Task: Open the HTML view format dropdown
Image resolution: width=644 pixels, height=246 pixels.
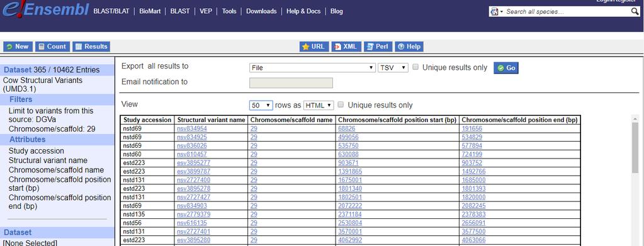Action: 319,105
